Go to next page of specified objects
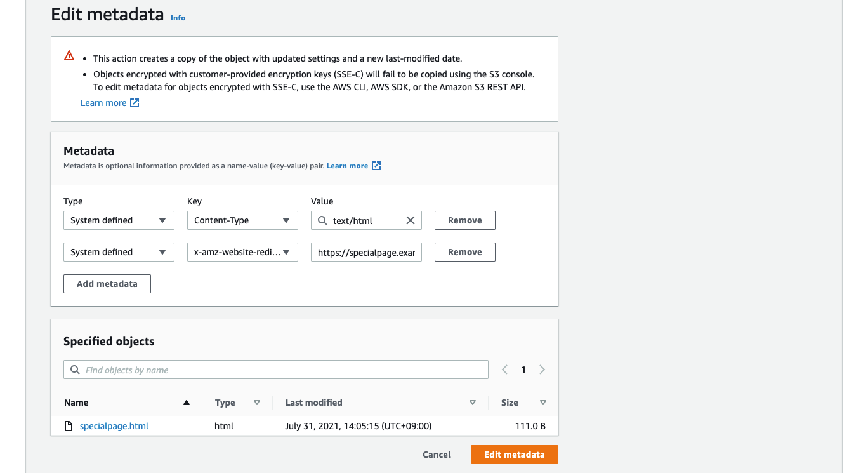Screen dimensions: 868x473 542,370
